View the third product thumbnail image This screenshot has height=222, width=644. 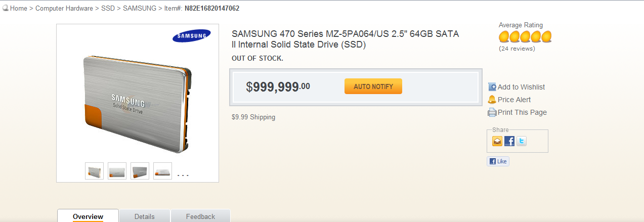140,171
